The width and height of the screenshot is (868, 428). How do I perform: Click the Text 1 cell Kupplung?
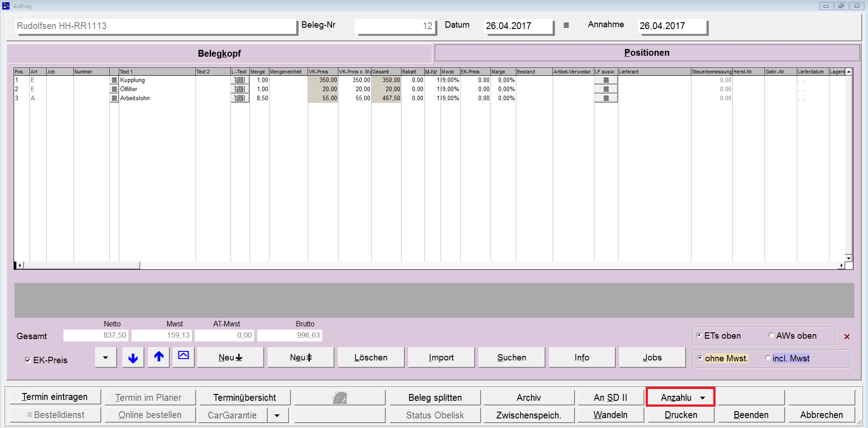157,80
